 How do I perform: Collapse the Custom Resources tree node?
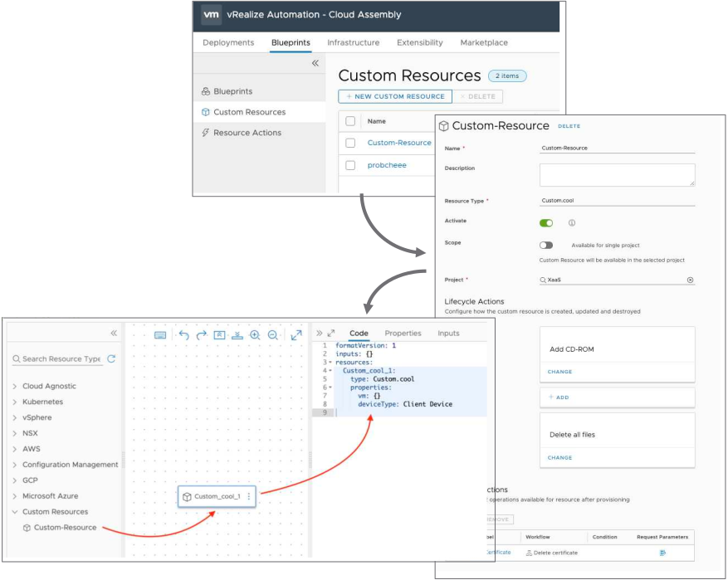click(x=15, y=512)
